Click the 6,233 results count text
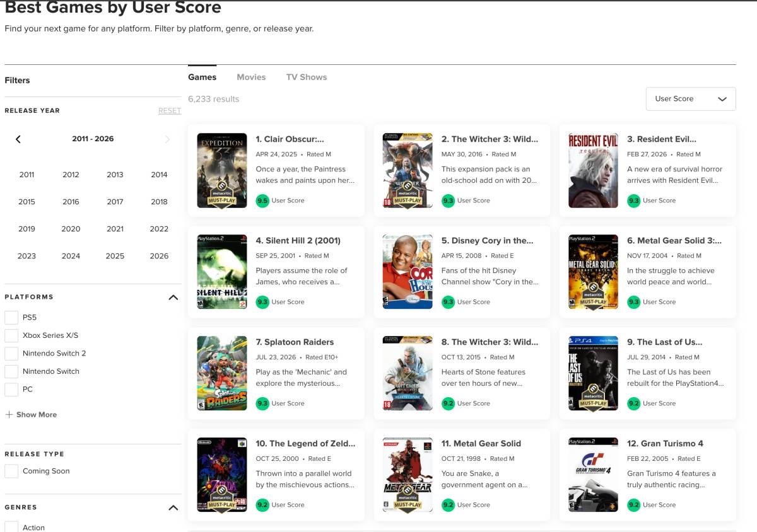Screen dimensions: 757x532 214,99
